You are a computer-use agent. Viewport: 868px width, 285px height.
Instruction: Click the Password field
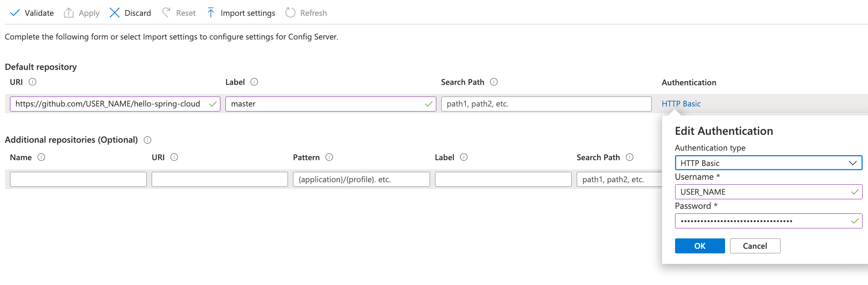(768, 221)
